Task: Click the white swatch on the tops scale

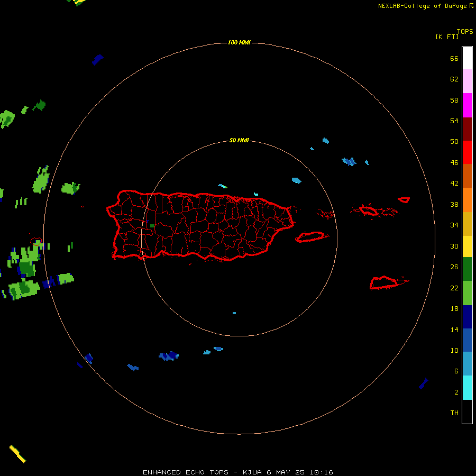Action: coord(467,58)
